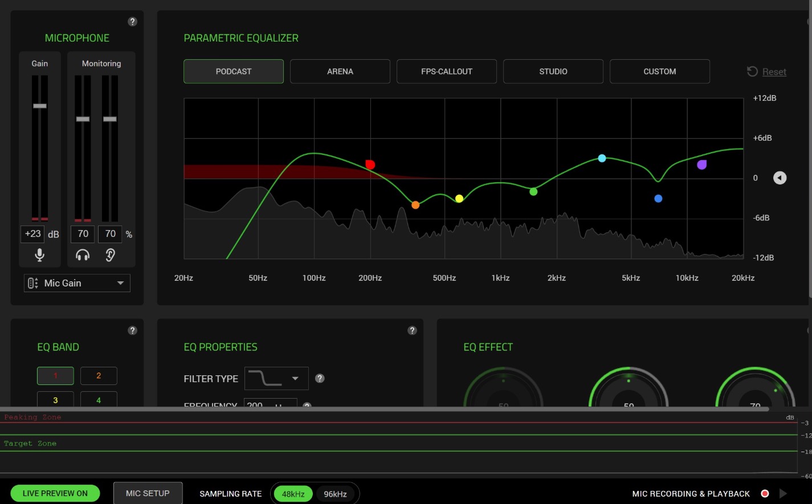This screenshot has width=812, height=504.
Task: Click the headphone monitoring slider handle
Action: [x=83, y=119]
